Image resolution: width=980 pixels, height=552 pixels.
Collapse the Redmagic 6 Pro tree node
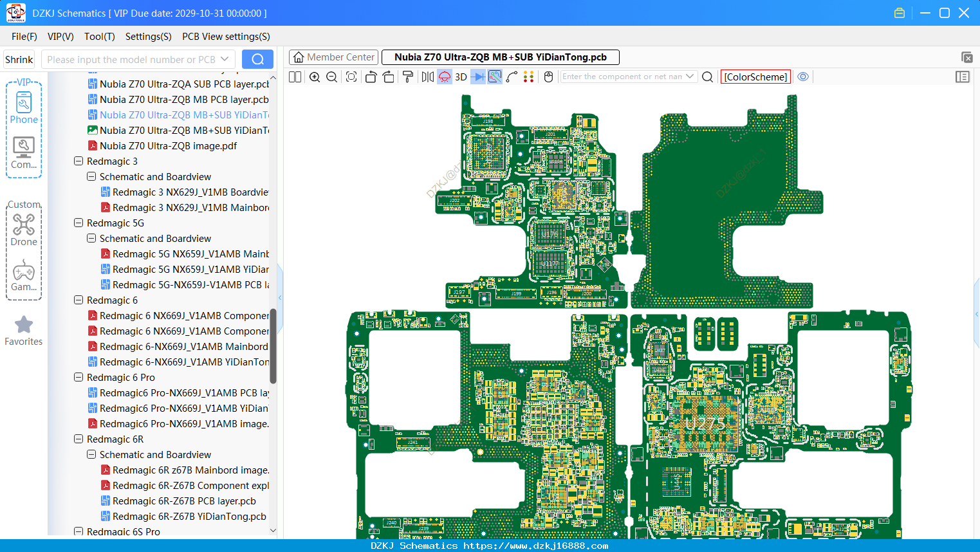(79, 377)
